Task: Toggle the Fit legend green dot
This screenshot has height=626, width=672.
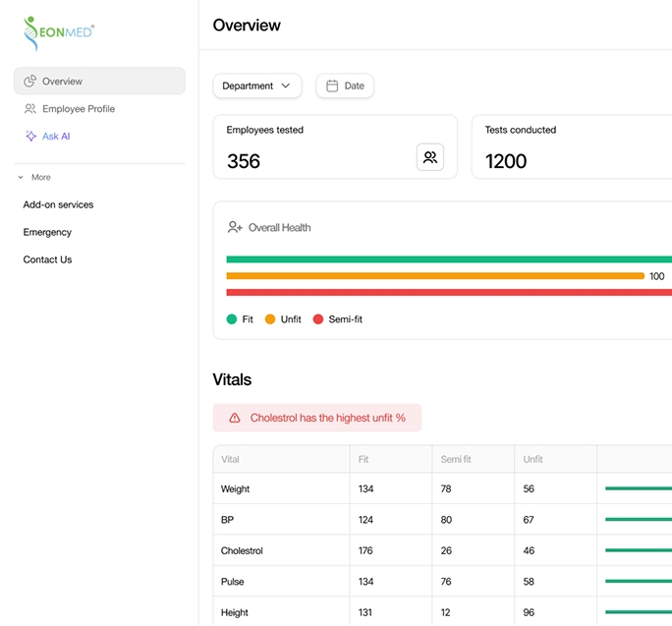Action: 232,319
